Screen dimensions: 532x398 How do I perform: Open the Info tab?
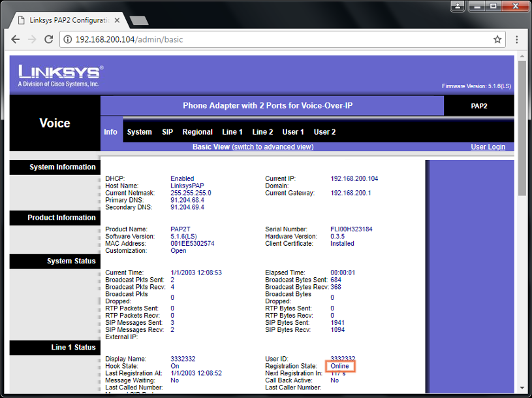pos(110,132)
